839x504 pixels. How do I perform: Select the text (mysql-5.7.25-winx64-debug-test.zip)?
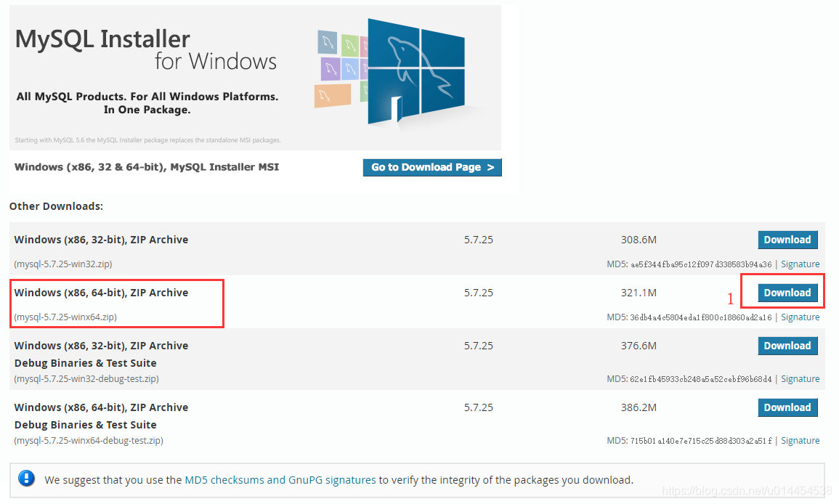pos(89,441)
